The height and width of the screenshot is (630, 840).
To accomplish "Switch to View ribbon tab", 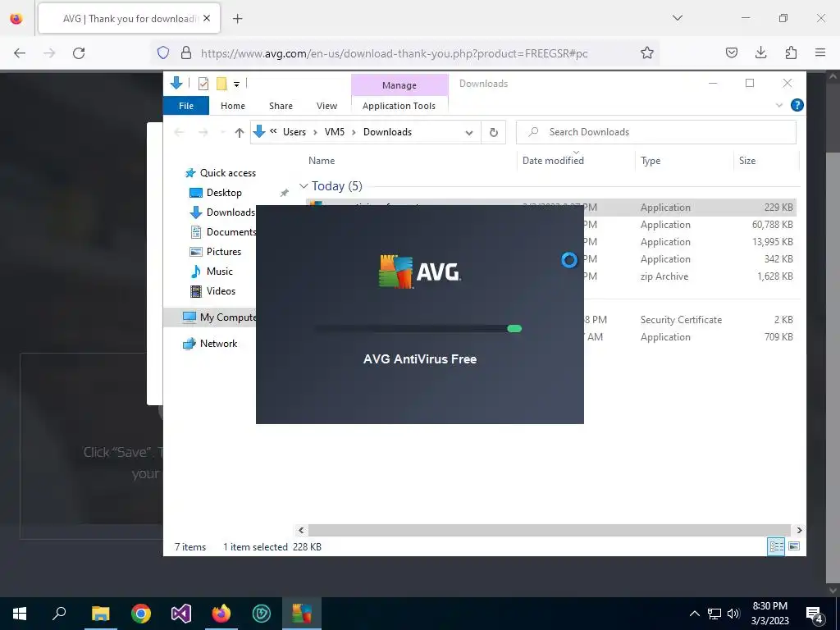I will (326, 106).
